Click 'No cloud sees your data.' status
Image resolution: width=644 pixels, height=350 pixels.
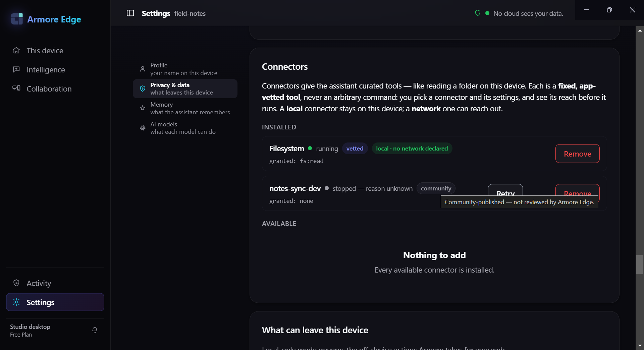click(x=528, y=13)
